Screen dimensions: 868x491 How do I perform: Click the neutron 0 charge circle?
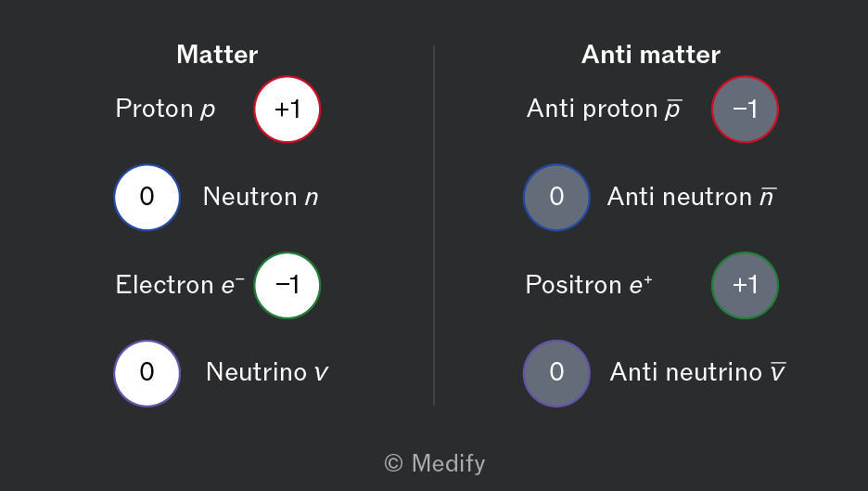tap(147, 197)
